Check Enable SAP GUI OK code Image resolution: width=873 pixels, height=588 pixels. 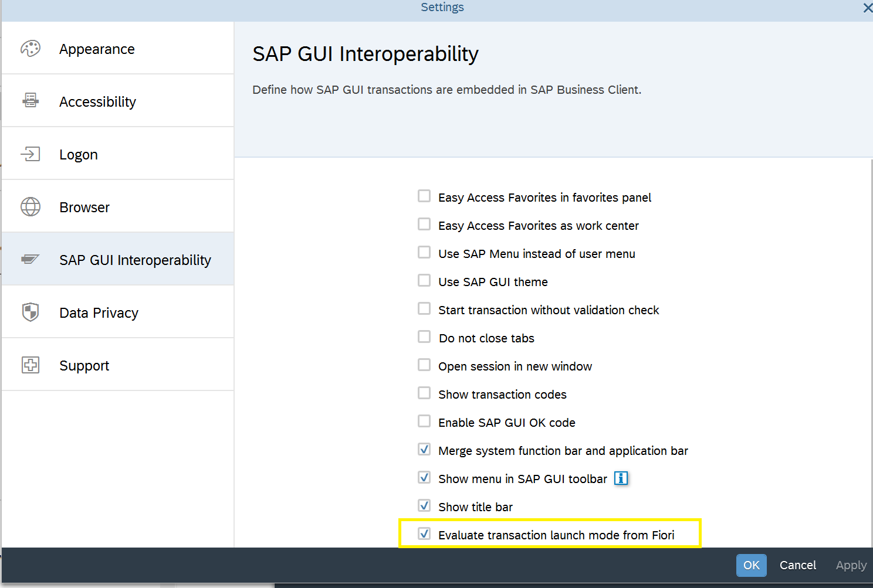click(x=424, y=422)
